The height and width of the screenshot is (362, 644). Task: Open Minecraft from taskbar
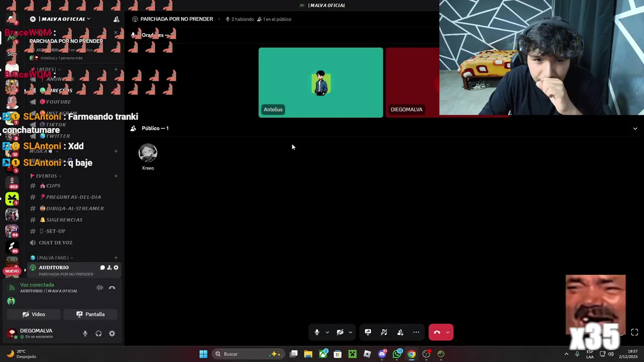tap(352, 354)
